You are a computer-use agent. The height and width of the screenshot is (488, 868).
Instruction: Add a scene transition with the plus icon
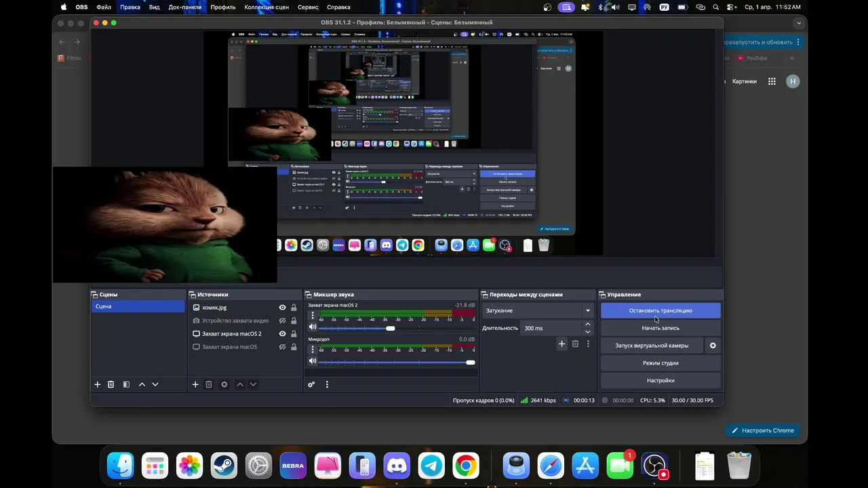[x=561, y=344]
